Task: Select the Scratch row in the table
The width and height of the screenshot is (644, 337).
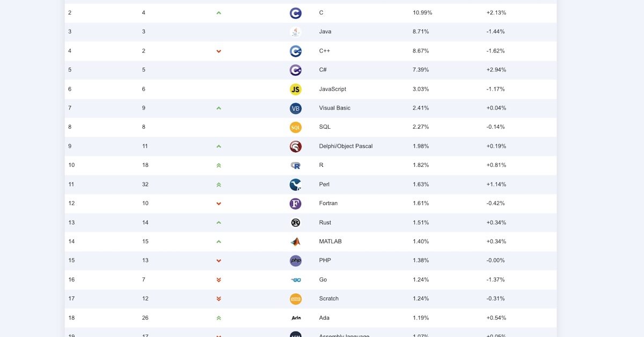Action: [x=328, y=298]
